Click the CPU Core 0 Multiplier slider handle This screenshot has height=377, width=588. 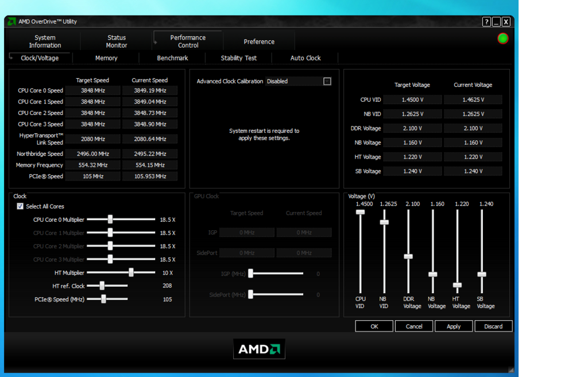point(110,220)
